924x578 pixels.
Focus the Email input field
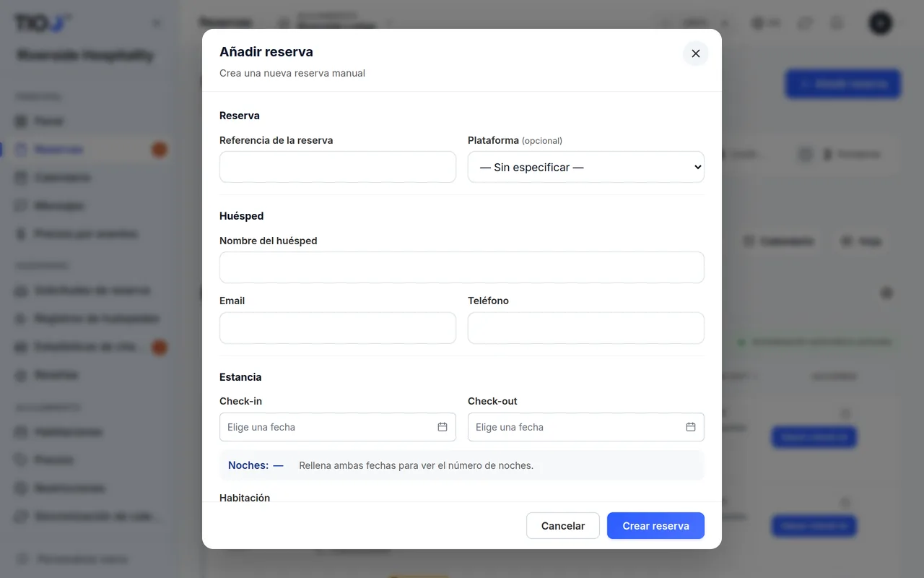(338, 328)
